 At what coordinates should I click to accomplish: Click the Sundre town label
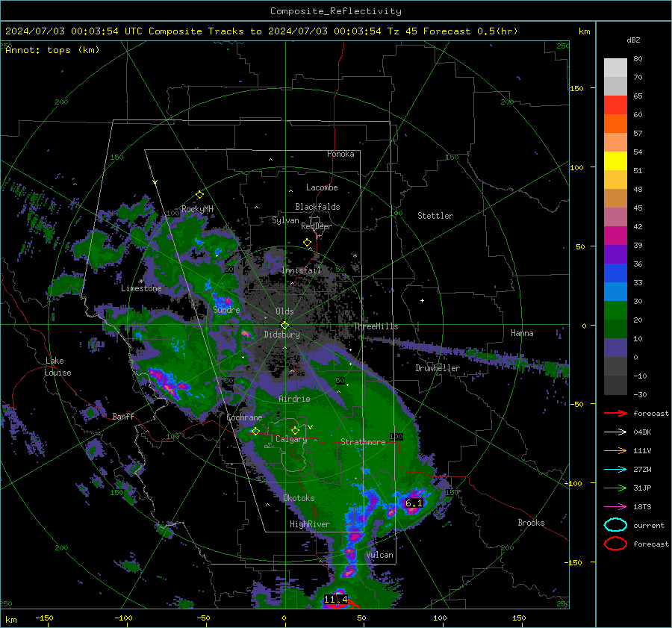[226, 310]
